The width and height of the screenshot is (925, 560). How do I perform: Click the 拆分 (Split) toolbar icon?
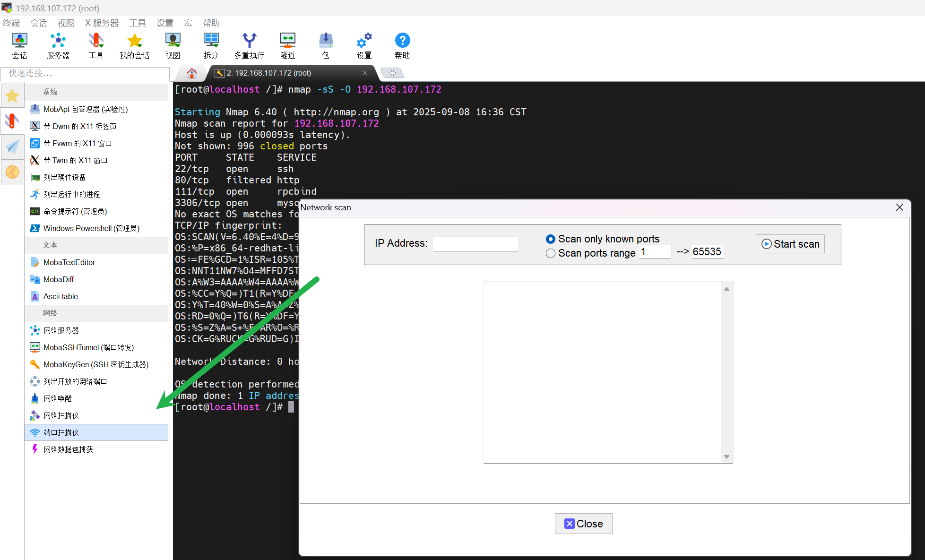pos(211,46)
